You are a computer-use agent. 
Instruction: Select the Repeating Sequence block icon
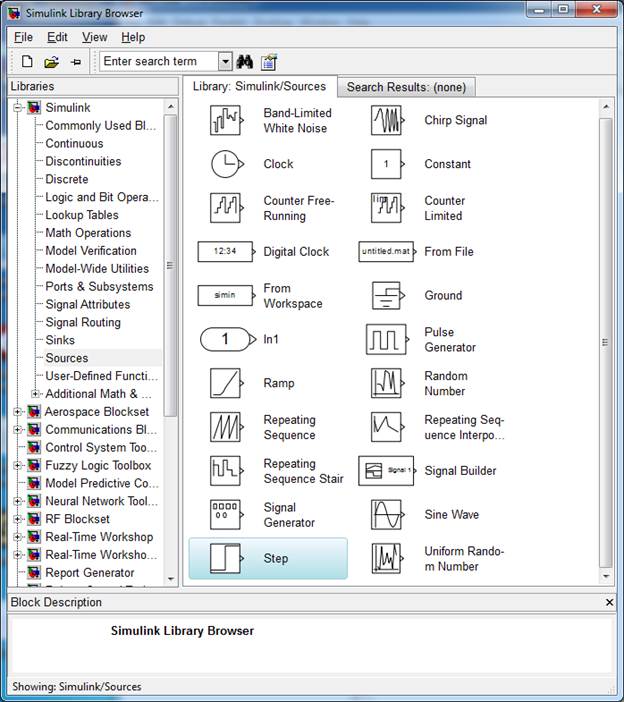click(x=227, y=427)
